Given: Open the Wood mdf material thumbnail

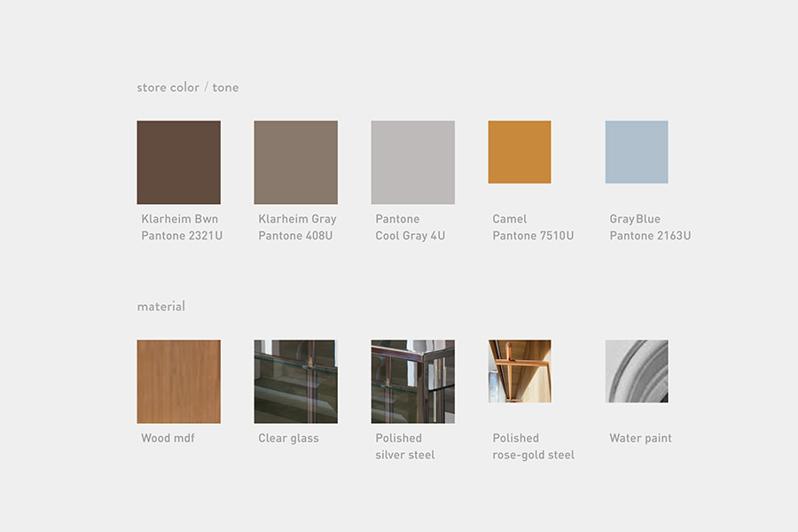Looking at the screenshot, I should 178,381.
